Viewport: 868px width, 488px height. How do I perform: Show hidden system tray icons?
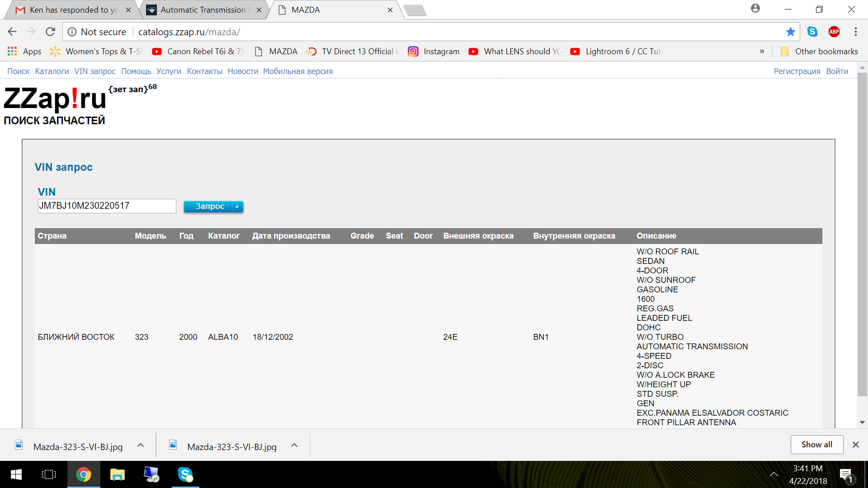(774, 474)
